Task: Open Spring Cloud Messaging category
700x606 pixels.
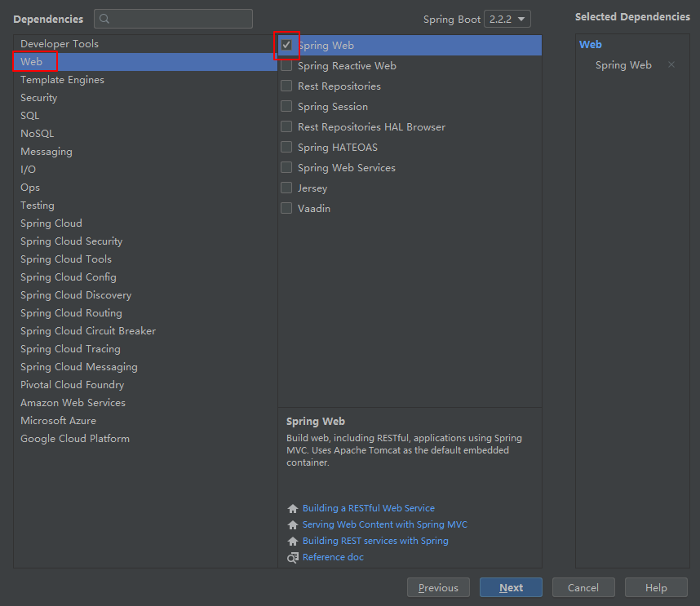Action: click(145, 367)
